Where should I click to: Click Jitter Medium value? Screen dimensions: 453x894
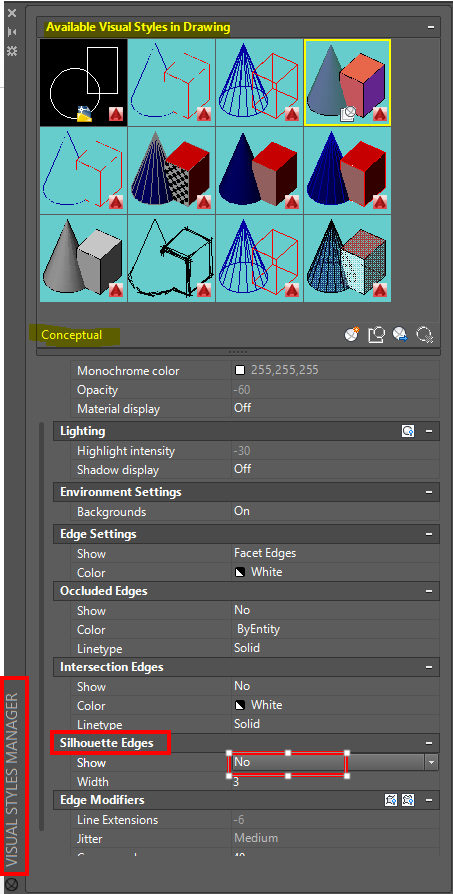pos(256,838)
